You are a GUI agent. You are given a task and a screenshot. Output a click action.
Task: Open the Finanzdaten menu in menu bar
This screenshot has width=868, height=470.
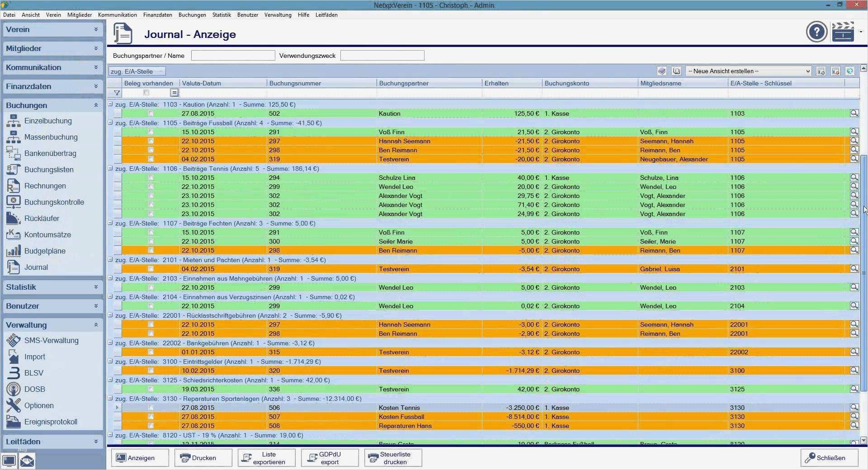(x=157, y=15)
